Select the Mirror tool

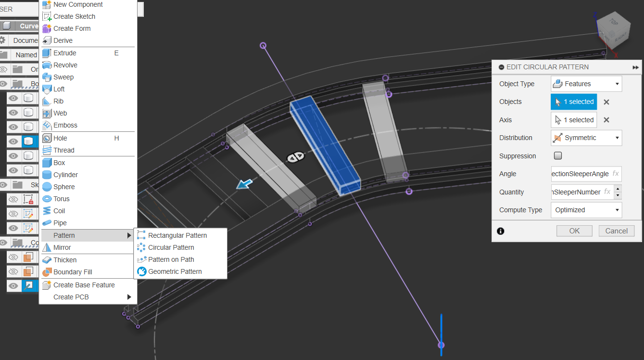coord(62,247)
